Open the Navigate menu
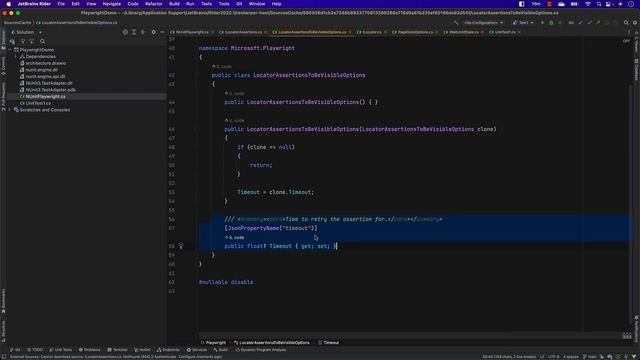 [x=111, y=4]
